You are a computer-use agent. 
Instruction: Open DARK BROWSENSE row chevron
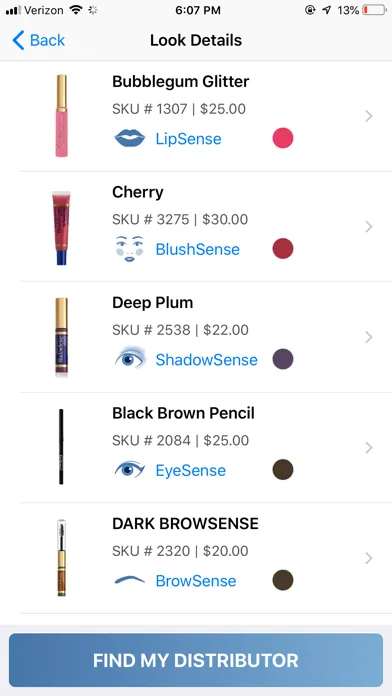click(368, 558)
